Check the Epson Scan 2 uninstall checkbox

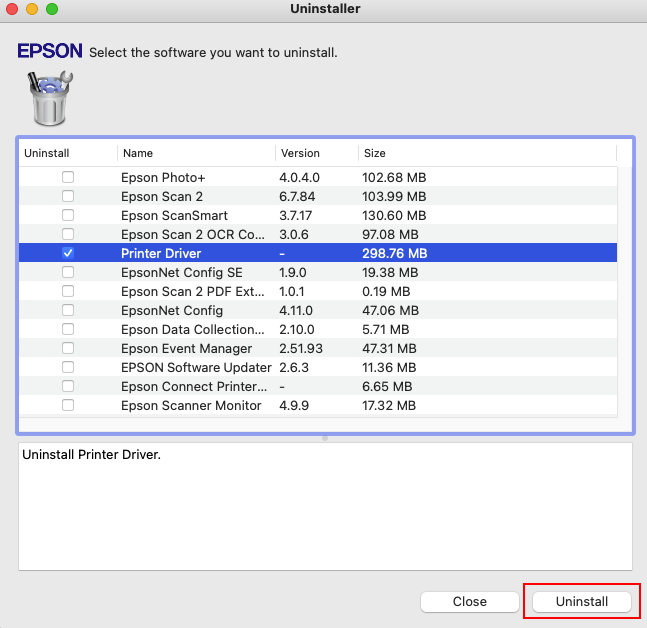point(68,196)
